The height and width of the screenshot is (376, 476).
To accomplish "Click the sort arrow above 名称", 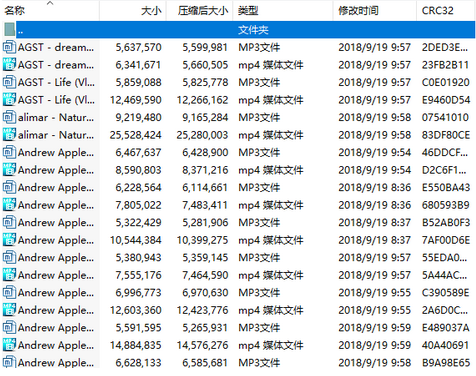I will (x=50, y=3).
